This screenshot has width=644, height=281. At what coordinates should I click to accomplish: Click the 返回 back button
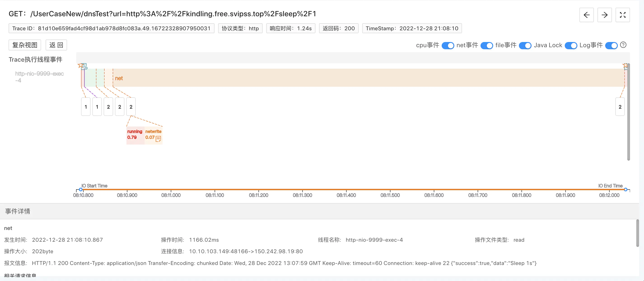[56, 45]
